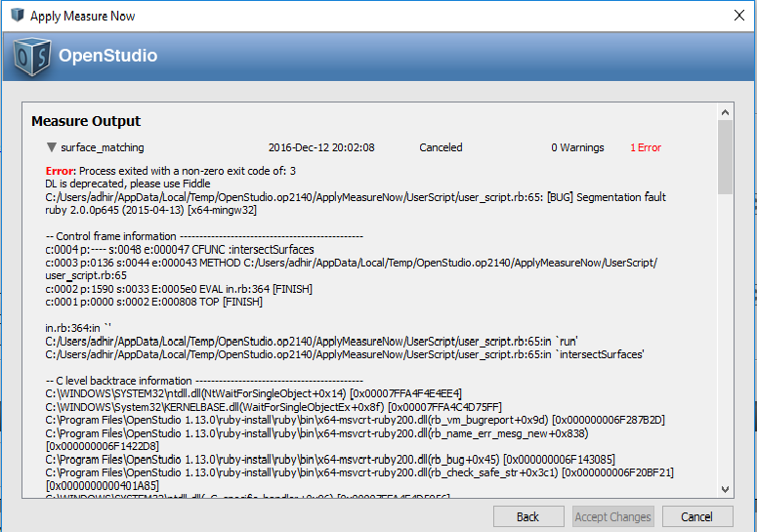757x532 pixels.
Task: Click the 'C level backtrace information' line
Action: tap(204, 381)
